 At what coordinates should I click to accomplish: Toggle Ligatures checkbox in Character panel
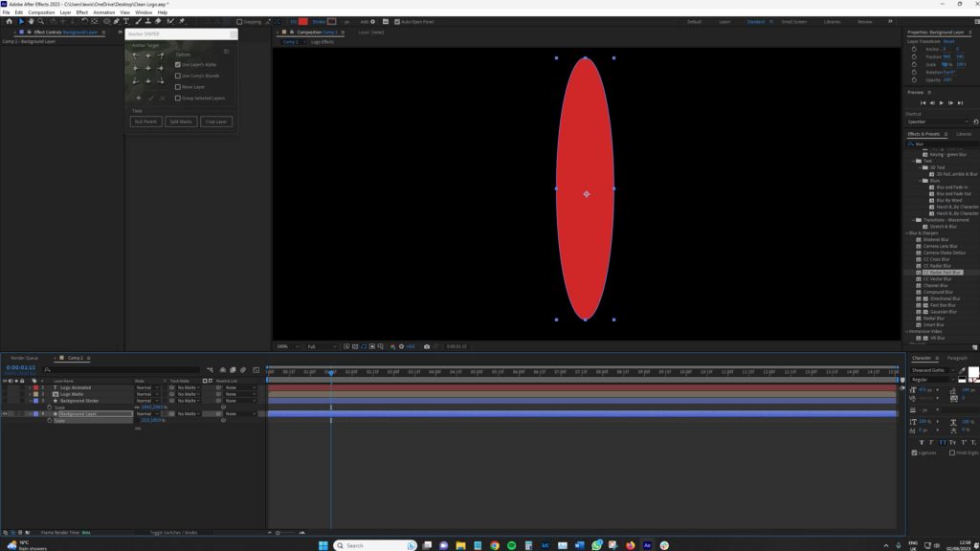[x=914, y=452]
